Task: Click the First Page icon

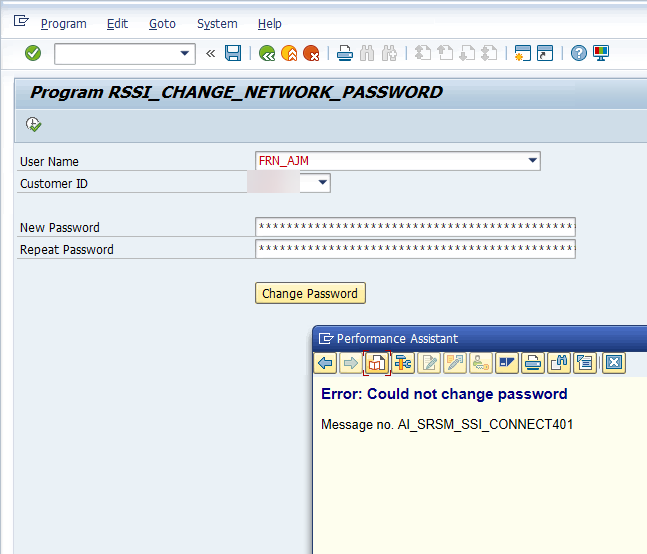Action: point(423,53)
